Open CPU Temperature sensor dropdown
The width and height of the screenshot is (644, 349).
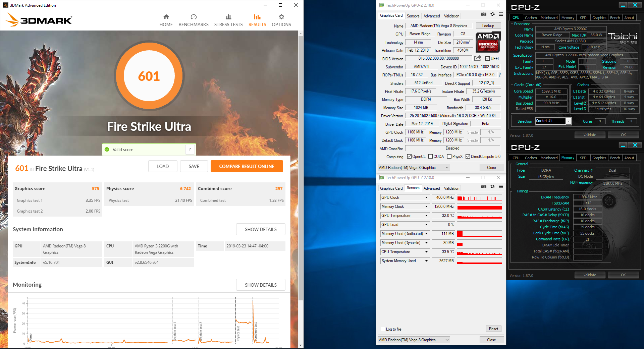point(426,252)
